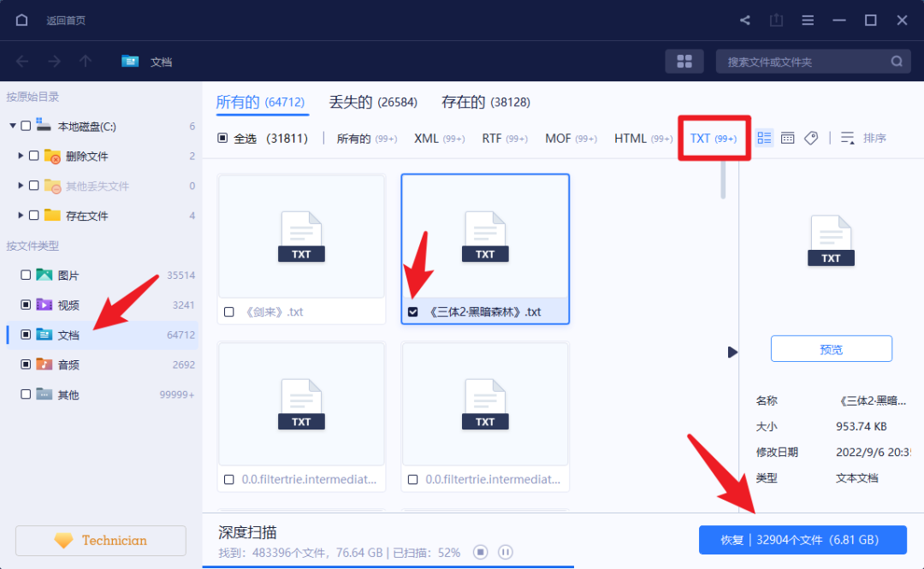The height and width of the screenshot is (569, 924).
Task: Check the 删除文件 checkbox
Action: click(x=34, y=156)
